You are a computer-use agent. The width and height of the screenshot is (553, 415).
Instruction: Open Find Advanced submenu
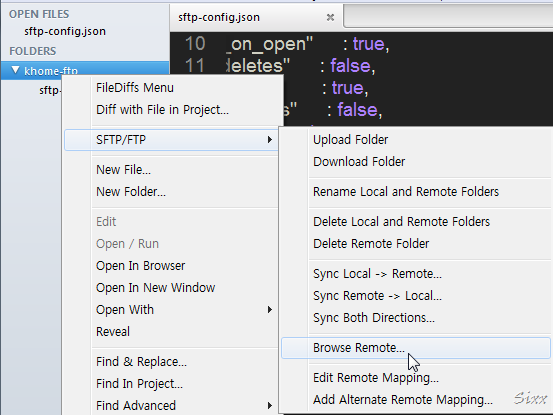point(136,405)
